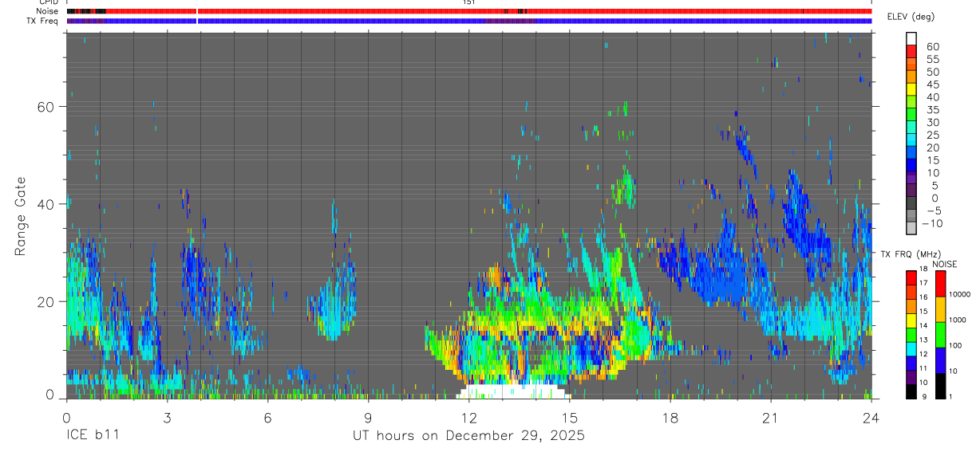Click elevation colorbar label '30'
Viewport: 980px width, 452px height.
(x=932, y=122)
